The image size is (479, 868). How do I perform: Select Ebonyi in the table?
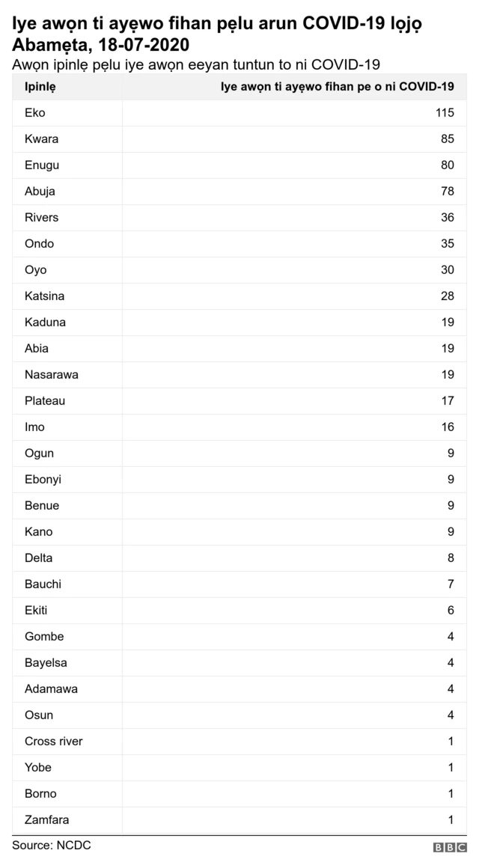(43, 480)
